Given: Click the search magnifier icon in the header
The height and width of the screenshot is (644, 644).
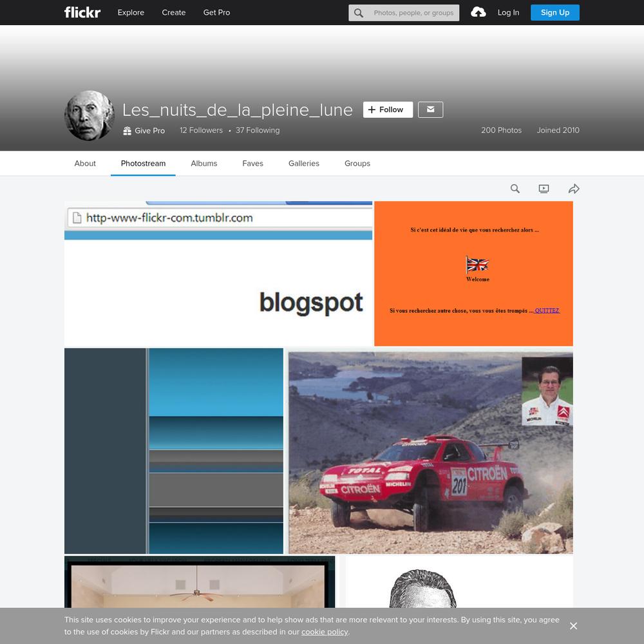Looking at the screenshot, I should coord(359,13).
